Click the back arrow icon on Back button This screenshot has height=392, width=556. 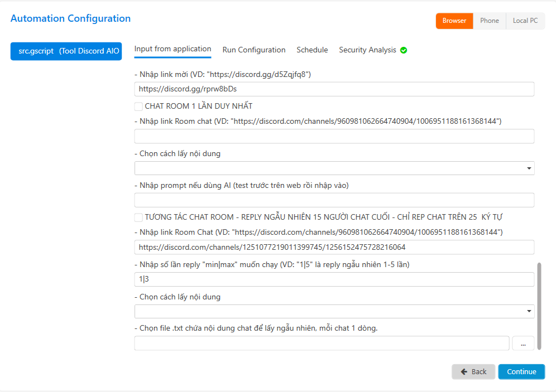tap(464, 372)
